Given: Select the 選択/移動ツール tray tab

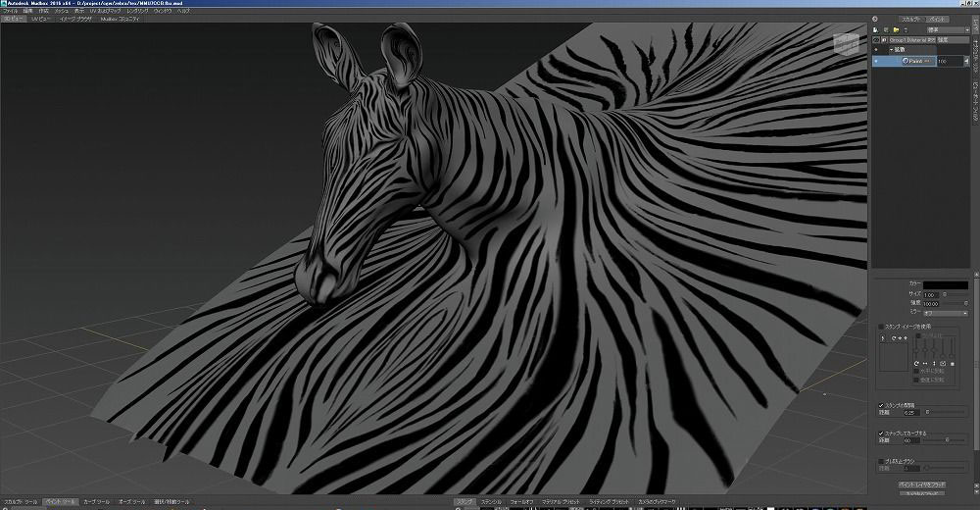Looking at the screenshot, I should point(171,502).
